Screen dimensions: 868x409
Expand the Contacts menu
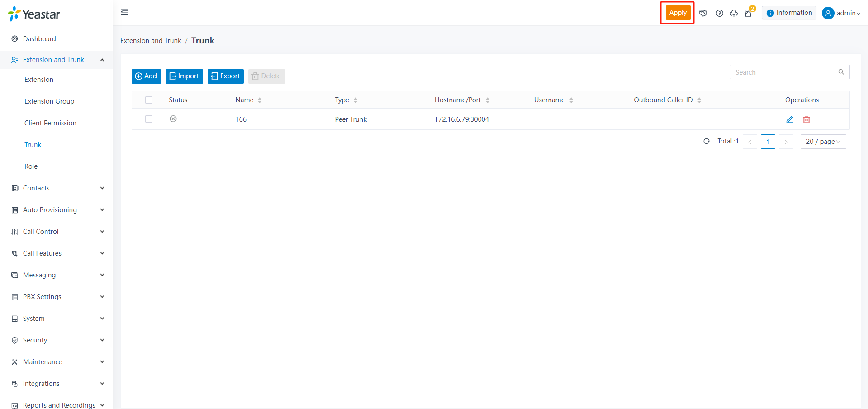(x=57, y=188)
